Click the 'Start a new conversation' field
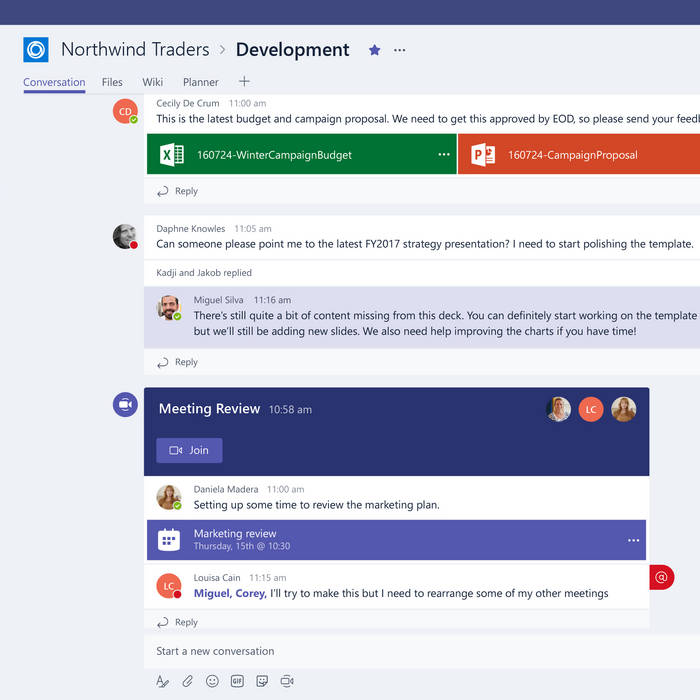The image size is (700, 700). (x=400, y=651)
